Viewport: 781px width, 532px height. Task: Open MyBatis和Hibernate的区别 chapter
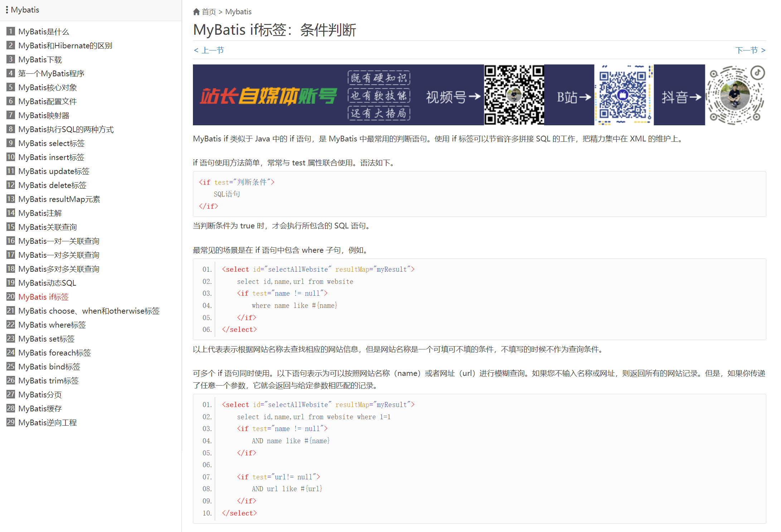[x=65, y=45]
